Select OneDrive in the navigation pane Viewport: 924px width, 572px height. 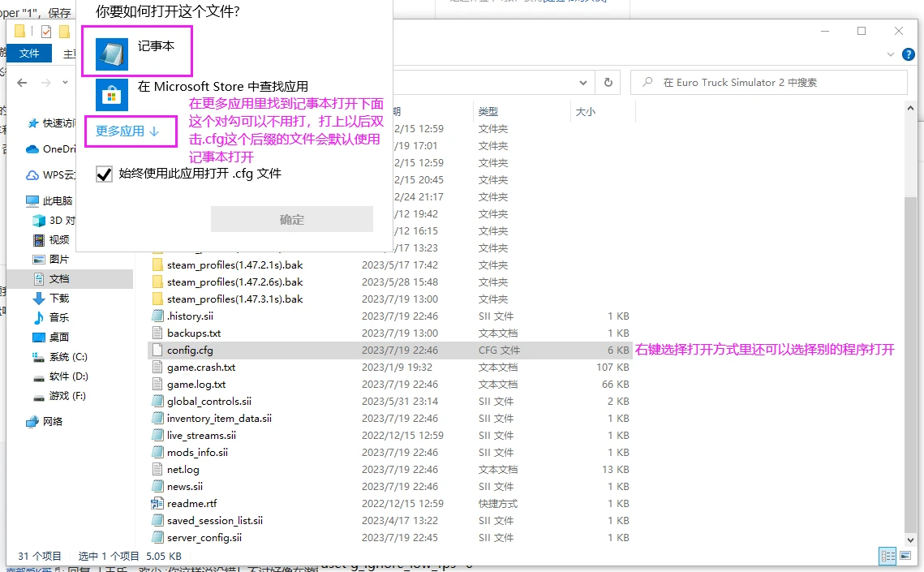pos(51,149)
